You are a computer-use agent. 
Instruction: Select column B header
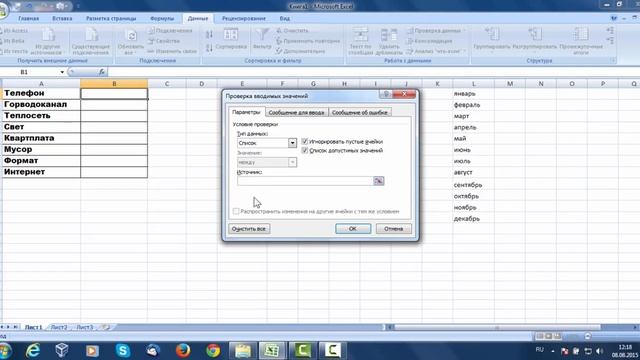(114, 84)
